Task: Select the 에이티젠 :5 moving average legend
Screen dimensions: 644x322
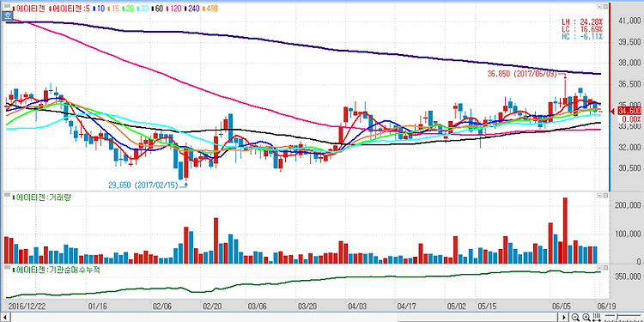Action: (x=70, y=8)
